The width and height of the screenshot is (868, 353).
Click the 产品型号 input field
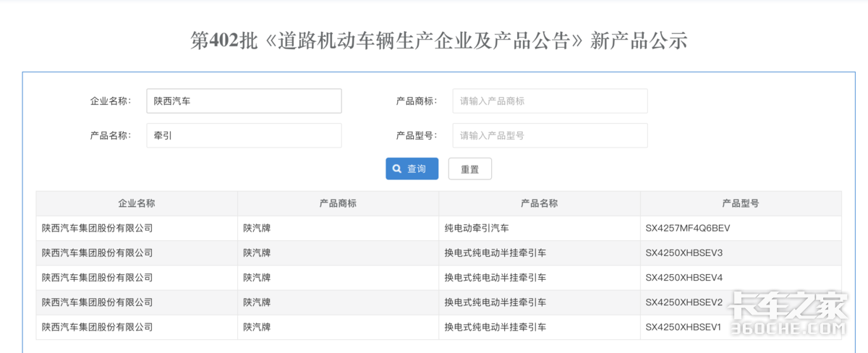coord(550,135)
